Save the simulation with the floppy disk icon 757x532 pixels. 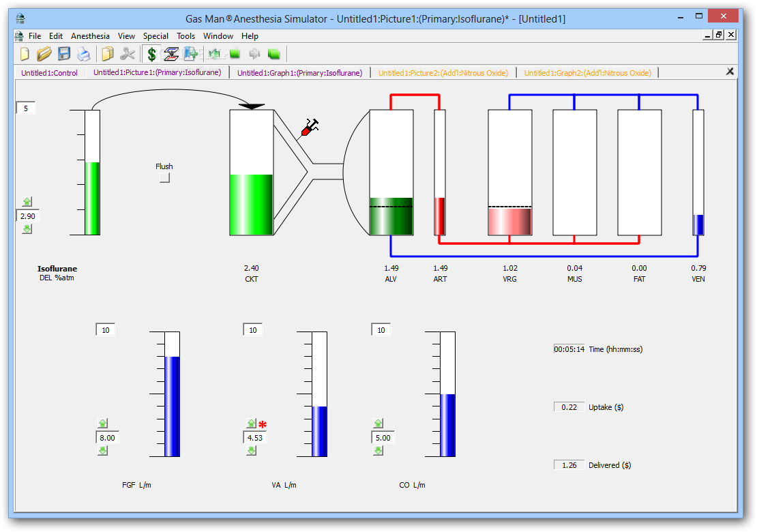63,54
